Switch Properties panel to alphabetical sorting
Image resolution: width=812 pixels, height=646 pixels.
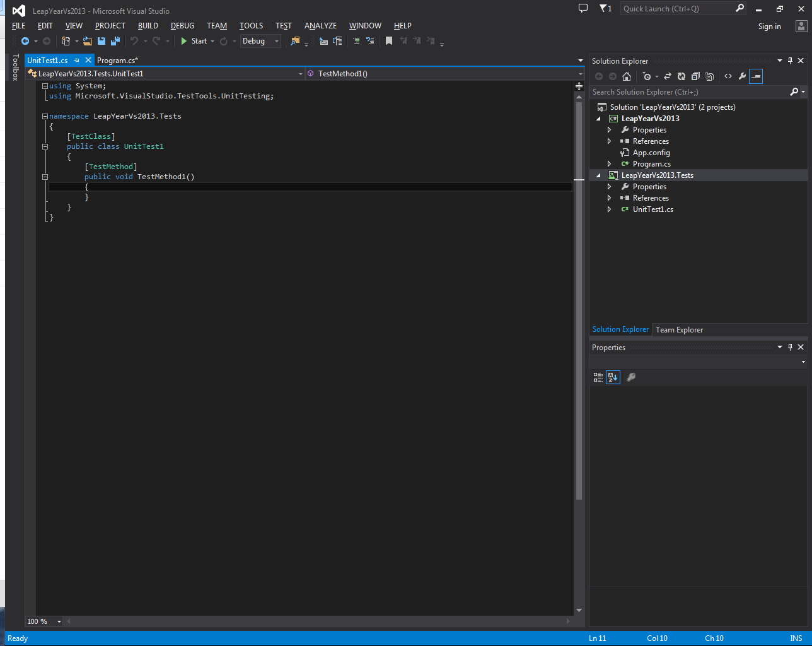pos(613,377)
